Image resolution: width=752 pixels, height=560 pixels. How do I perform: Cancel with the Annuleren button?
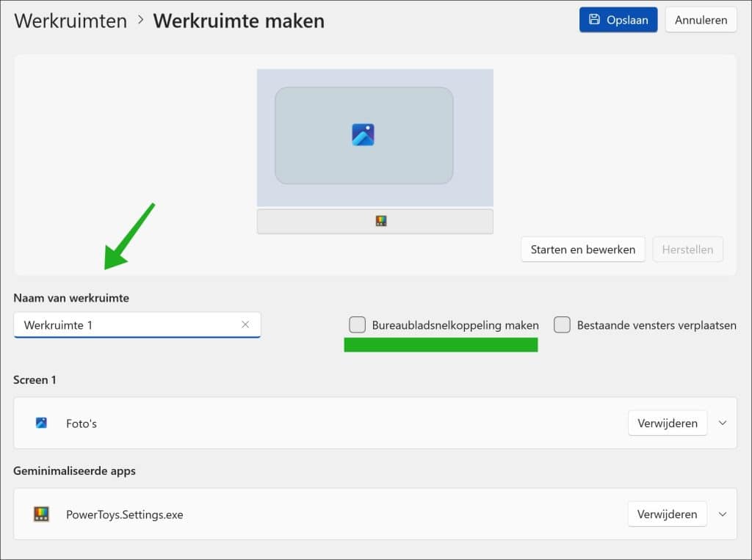click(x=701, y=20)
